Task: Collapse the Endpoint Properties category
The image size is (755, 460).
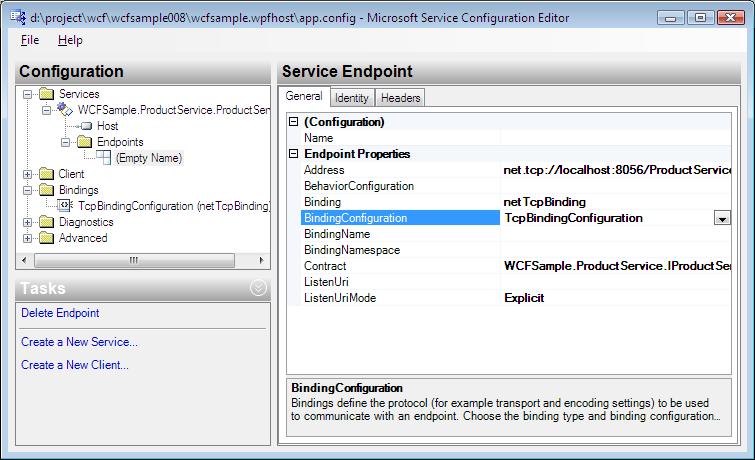Action: click(x=293, y=154)
